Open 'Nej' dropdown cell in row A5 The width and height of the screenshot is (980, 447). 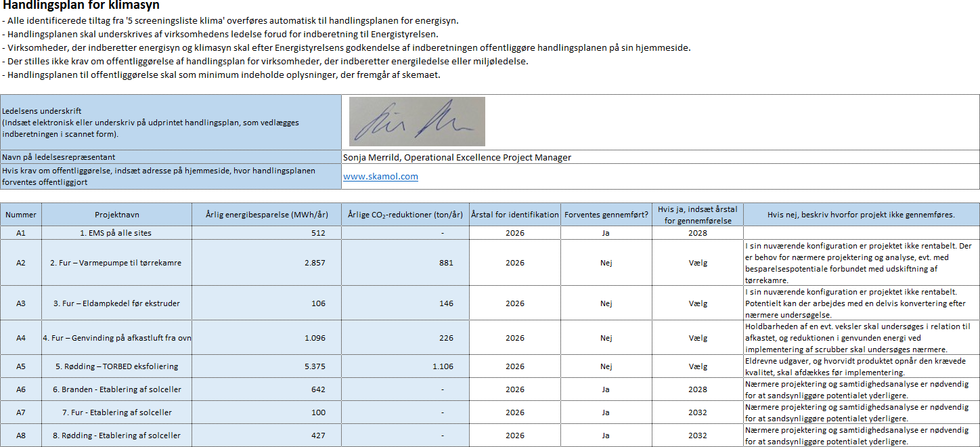coord(606,366)
